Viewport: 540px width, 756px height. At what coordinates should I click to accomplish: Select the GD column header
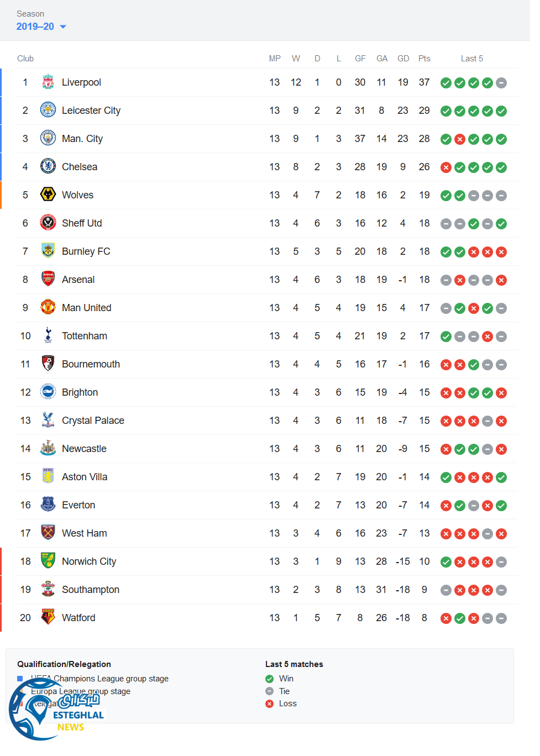click(x=403, y=59)
